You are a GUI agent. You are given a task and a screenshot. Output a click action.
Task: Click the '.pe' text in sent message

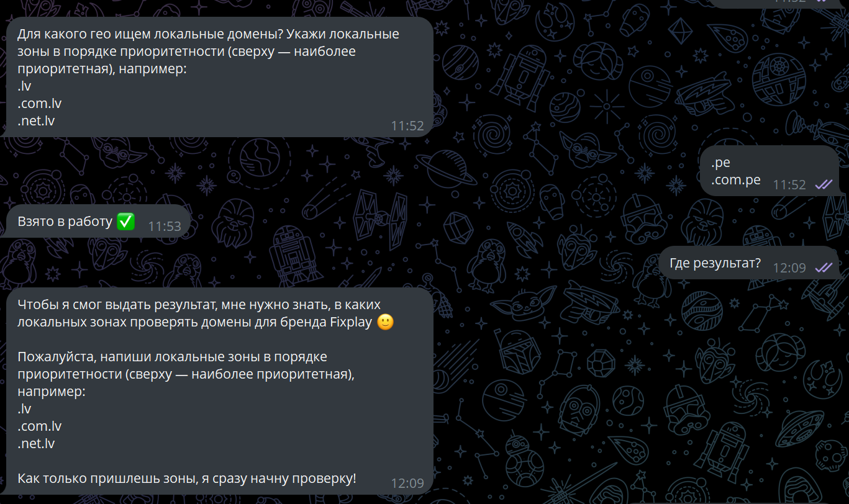tap(720, 163)
